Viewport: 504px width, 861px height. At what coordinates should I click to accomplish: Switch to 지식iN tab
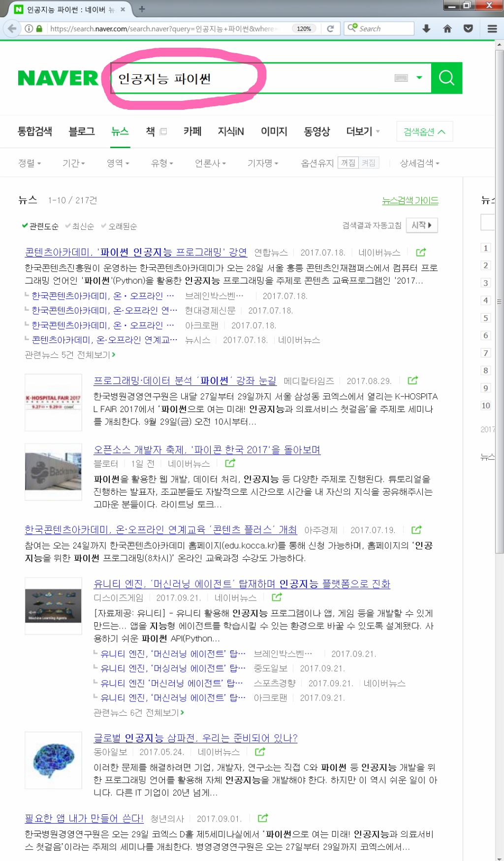(231, 131)
